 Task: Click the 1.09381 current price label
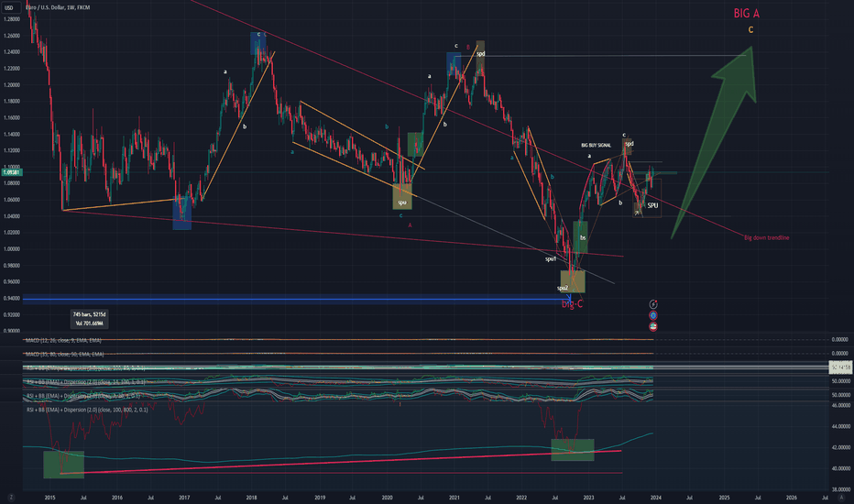point(11,172)
